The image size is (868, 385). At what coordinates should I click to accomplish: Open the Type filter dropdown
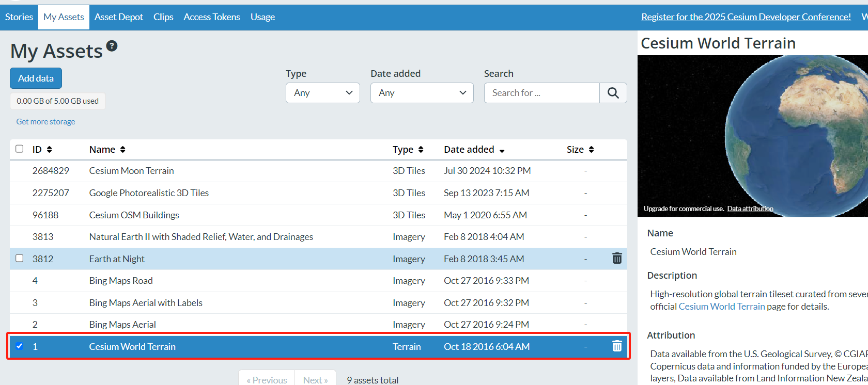[x=323, y=93]
